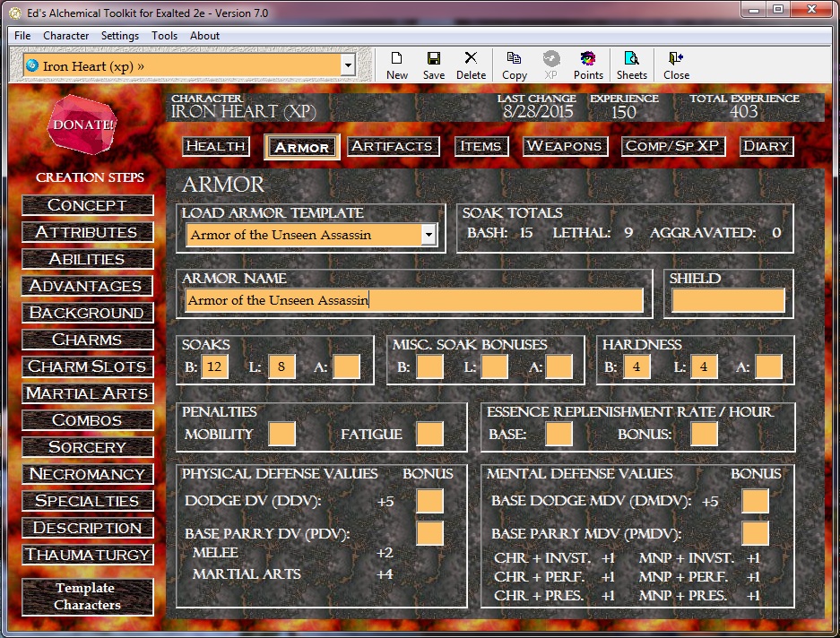Go to the Items tab
Screen dimensions: 840x638
tap(481, 146)
